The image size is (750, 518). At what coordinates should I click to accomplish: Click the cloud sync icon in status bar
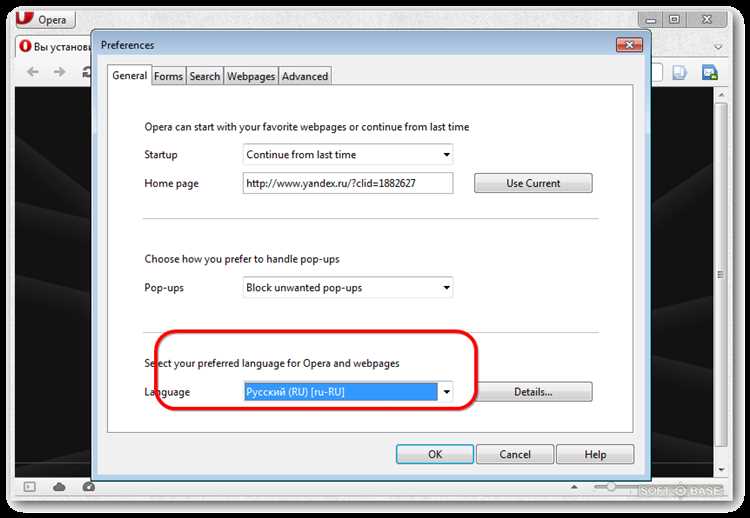click(59, 487)
